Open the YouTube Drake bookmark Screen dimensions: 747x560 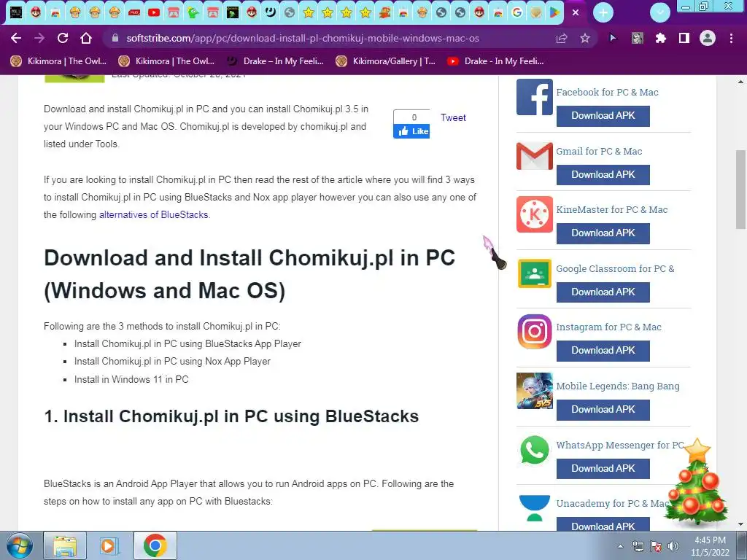pyautogui.click(x=495, y=61)
